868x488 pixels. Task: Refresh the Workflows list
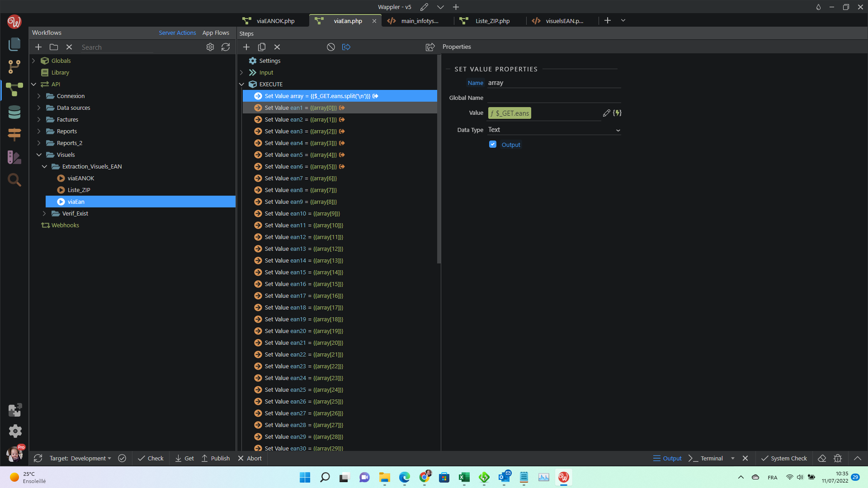pos(226,47)
